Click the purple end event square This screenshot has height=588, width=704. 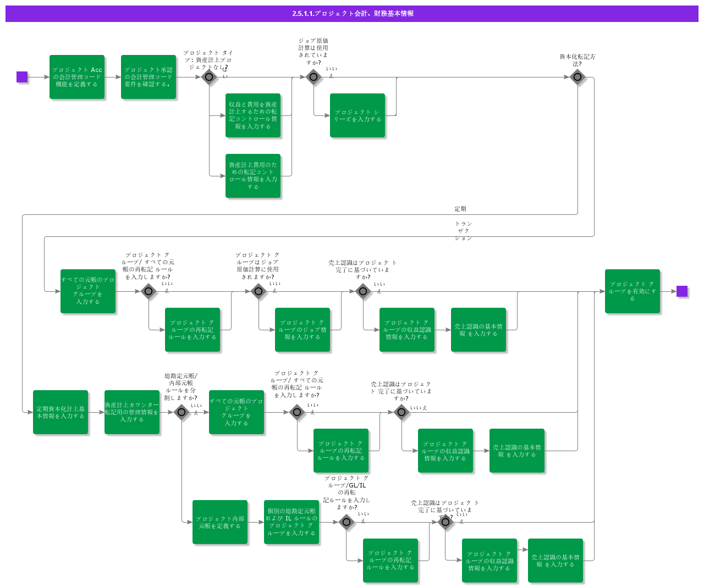click(682, 291)
